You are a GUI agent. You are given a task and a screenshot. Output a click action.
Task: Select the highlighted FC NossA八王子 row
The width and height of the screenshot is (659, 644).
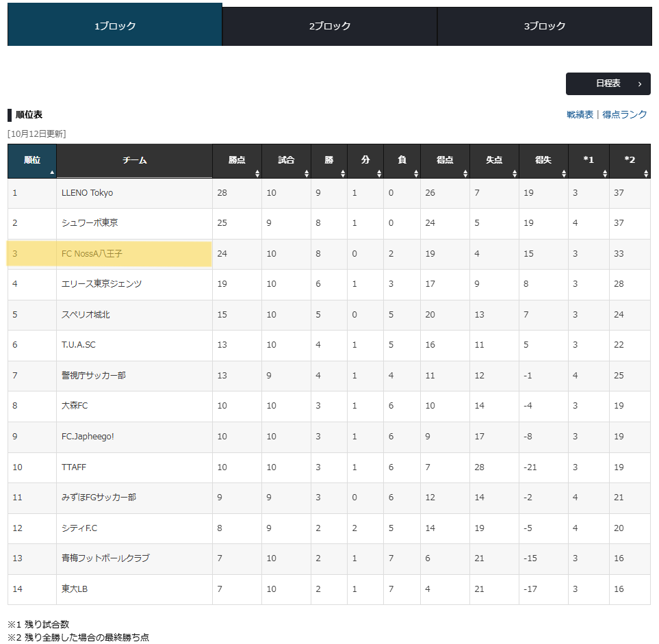(109, 254)
